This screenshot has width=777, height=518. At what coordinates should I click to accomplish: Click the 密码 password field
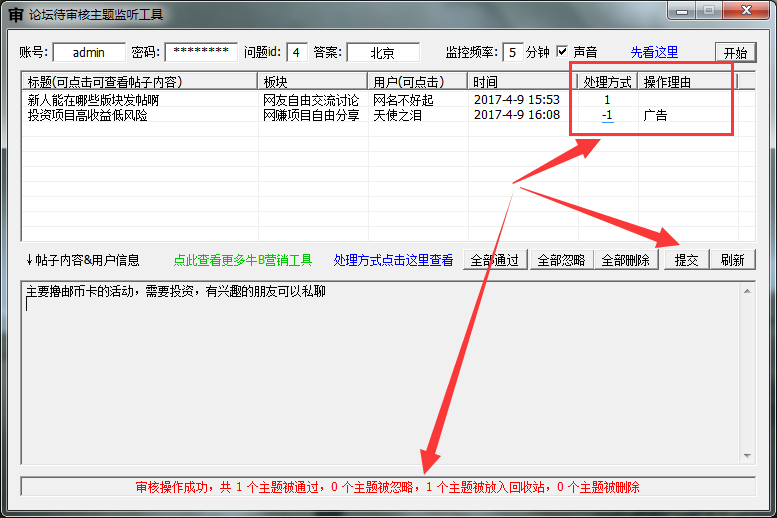pyautogui.click(x=201, y=52)
